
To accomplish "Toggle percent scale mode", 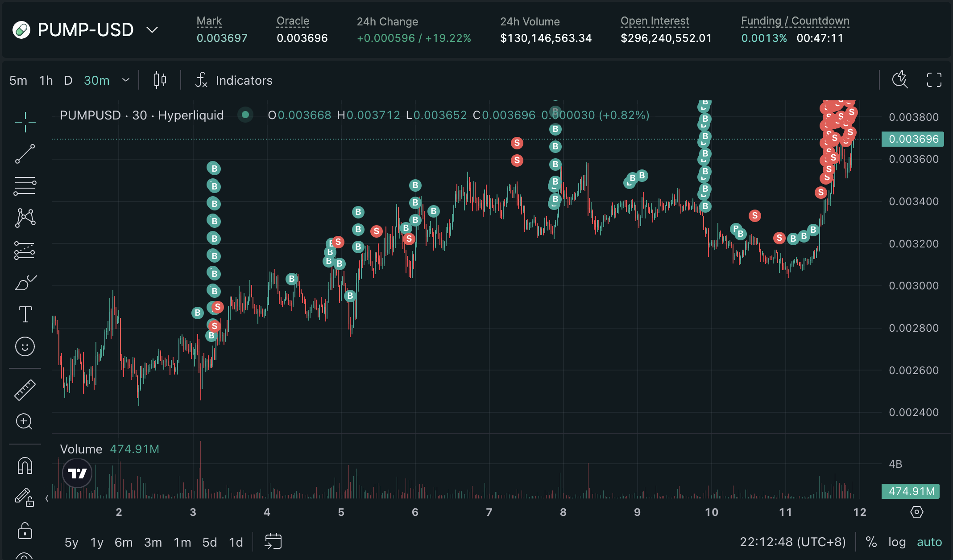I will 871,542.
